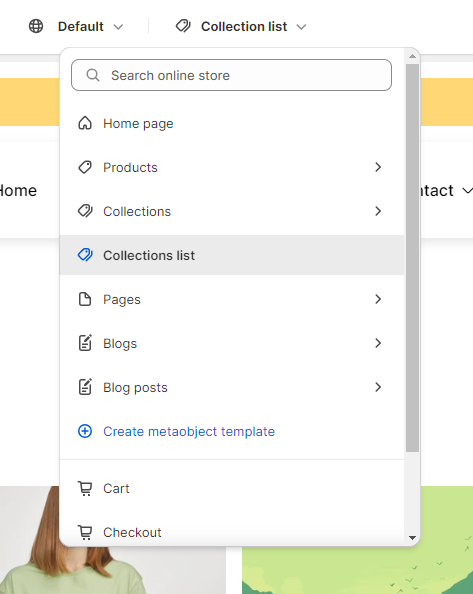473x594 pixels.
Task: Click the Pages document icon
Action: [x=85, y=299]
